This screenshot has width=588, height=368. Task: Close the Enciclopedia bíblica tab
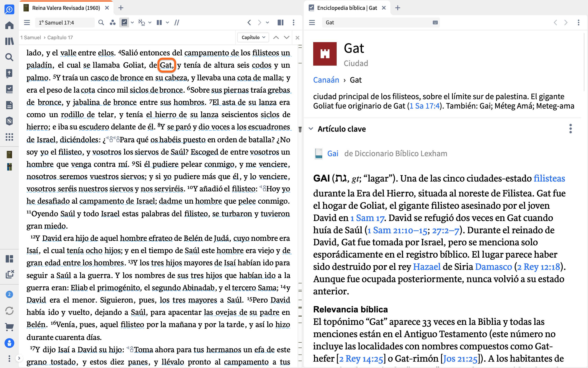(x=384, y=8)
